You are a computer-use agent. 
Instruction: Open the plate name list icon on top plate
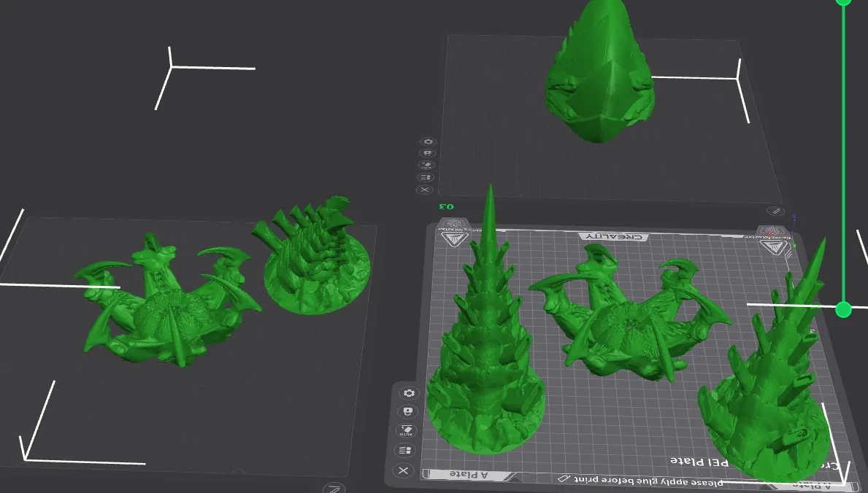426,176
